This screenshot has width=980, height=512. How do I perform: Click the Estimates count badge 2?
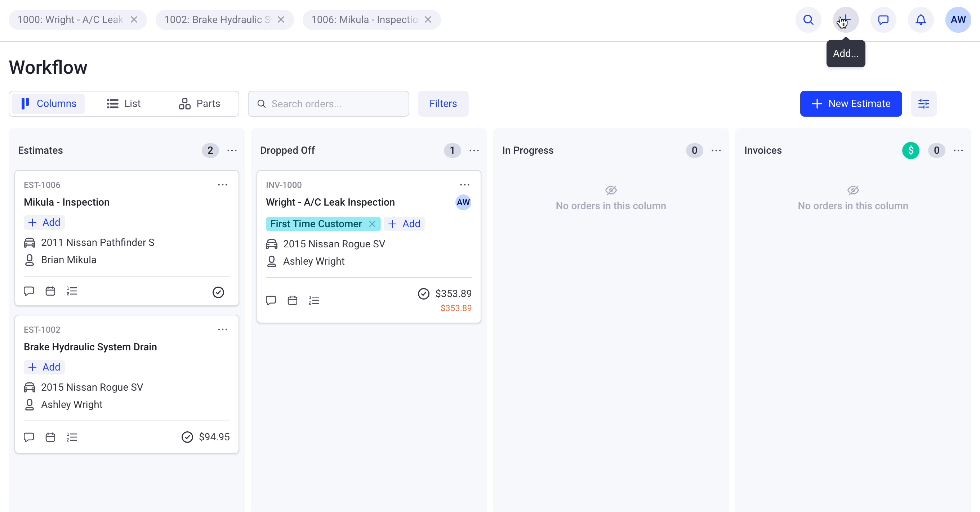click(210, 151)
